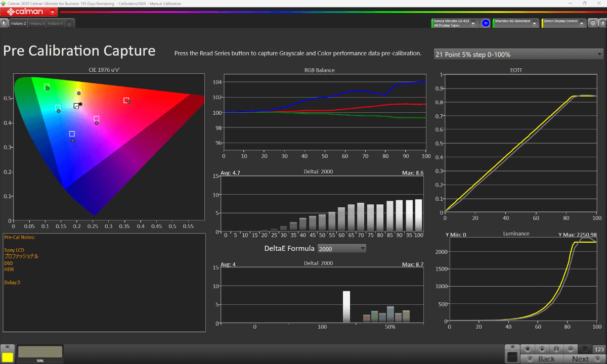Screen dimensions: 607x364
Task: Open the Calman main menu dropdown
Action: (x=54, y=12)
